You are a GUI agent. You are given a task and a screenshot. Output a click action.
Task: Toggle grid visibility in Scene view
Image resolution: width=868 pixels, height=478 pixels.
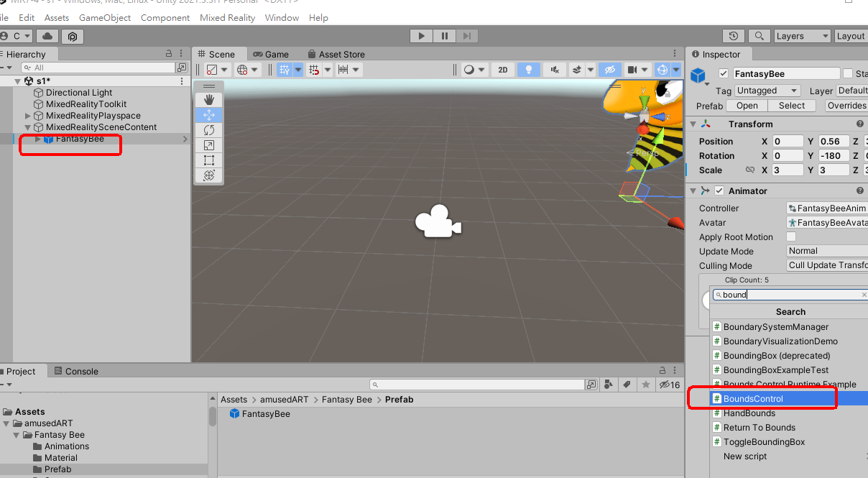click(x=285, y=70)
